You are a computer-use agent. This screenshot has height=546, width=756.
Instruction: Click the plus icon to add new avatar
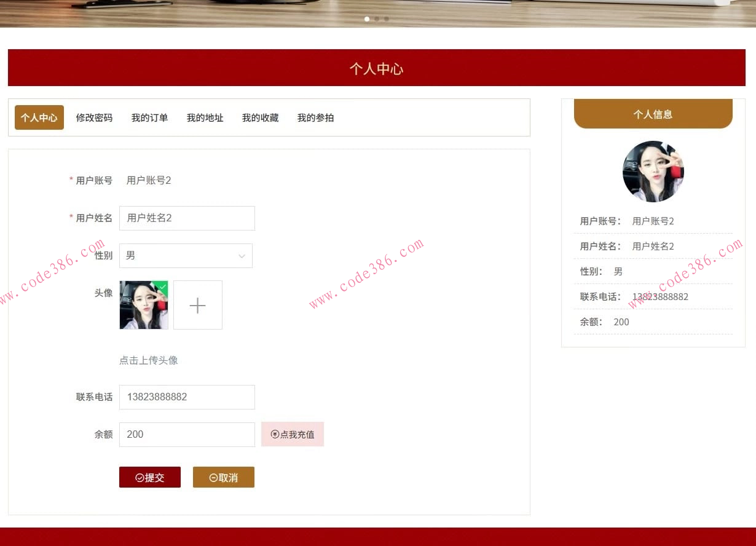click(197, 304)
